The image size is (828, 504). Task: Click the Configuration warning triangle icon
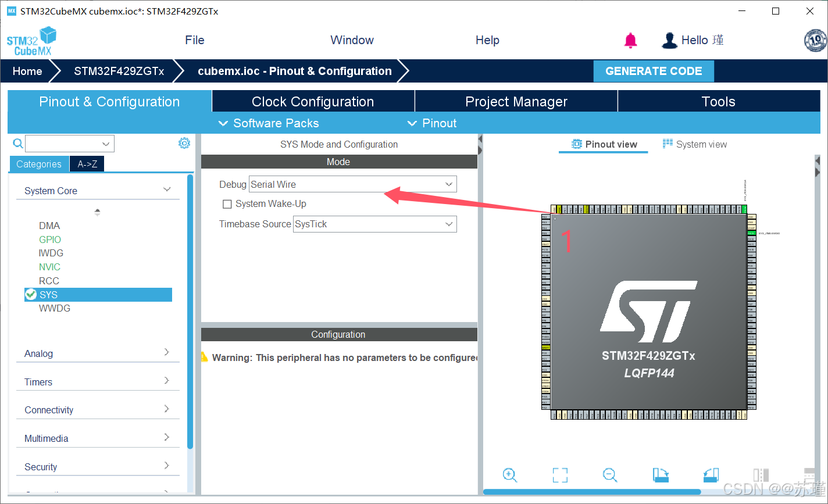pyautogui.click(x=204, y=357)
